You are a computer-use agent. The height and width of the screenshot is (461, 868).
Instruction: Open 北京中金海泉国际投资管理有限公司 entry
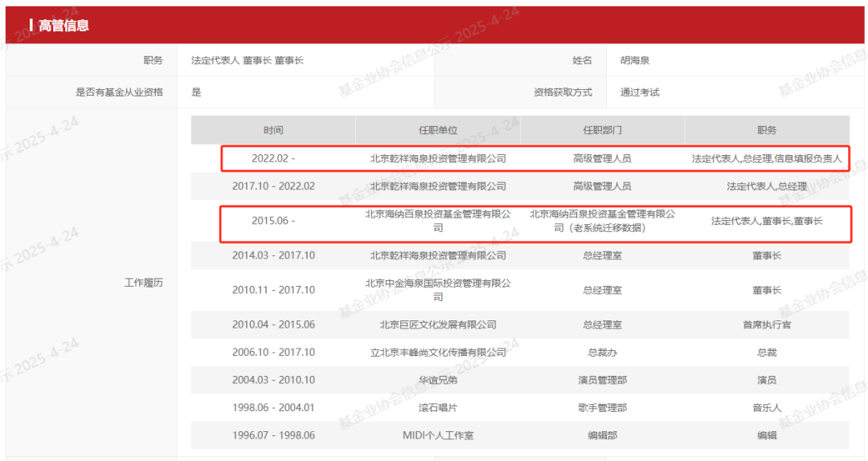tap(438, 290)
